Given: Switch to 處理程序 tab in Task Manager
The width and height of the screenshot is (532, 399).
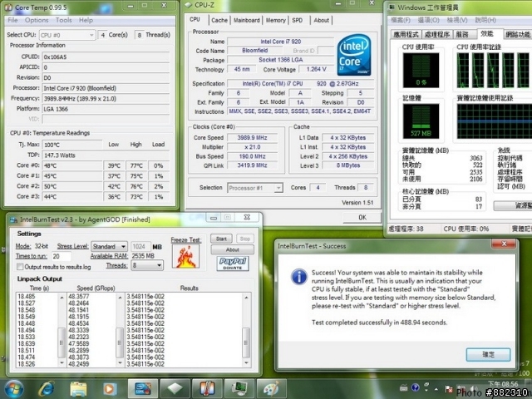Looking at the screenshot, I should 436,34.
